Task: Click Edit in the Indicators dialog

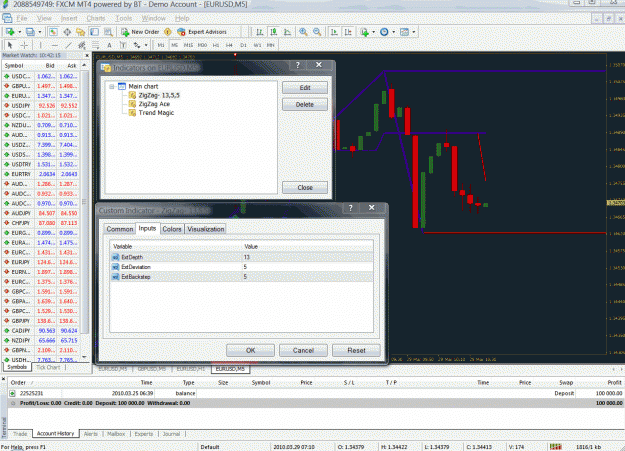Action: pos(305,88)
